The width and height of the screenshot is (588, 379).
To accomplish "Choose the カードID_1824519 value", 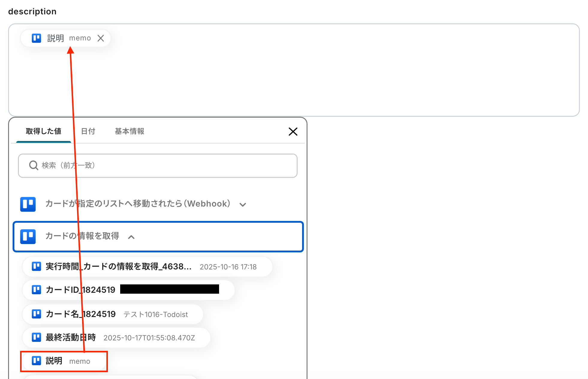I will 99,290.
